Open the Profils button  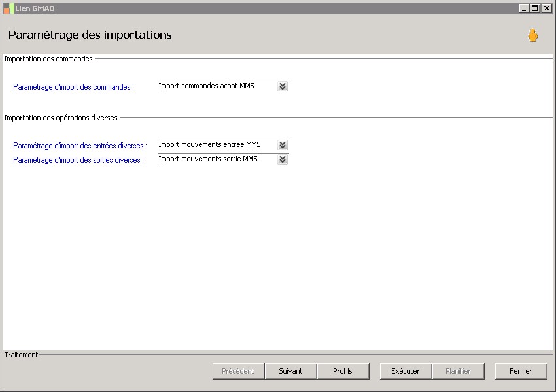343,371
